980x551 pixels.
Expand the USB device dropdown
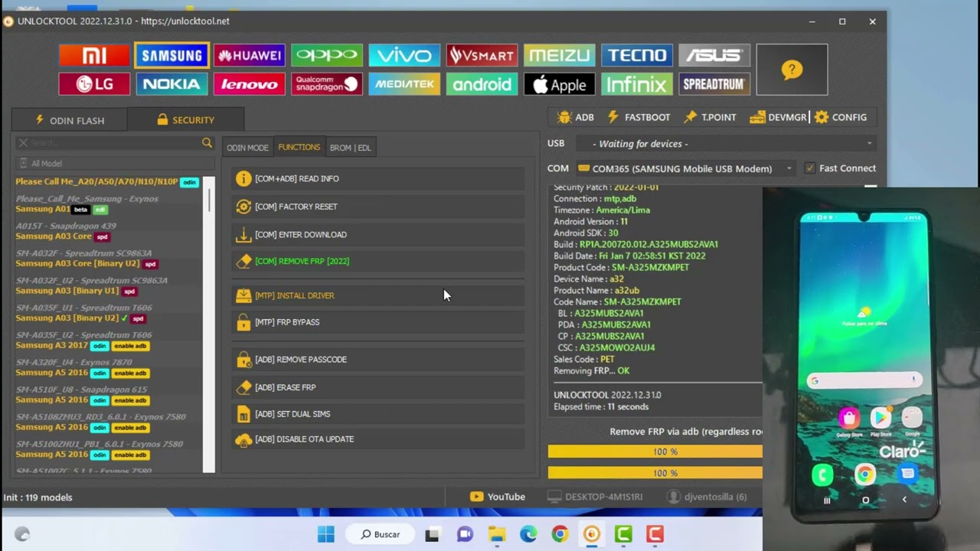(x=727, y=143)
